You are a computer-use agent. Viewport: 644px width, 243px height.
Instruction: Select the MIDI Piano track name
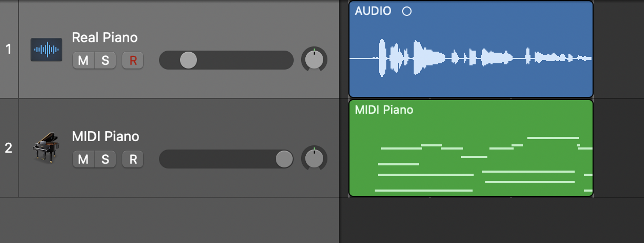(105, 136)
